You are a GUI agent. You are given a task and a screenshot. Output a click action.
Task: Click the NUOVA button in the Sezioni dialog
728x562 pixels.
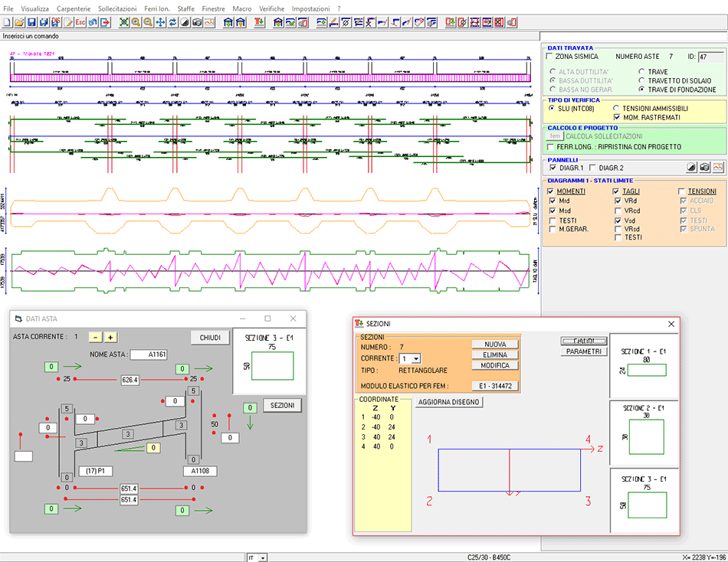click(495, 345)
